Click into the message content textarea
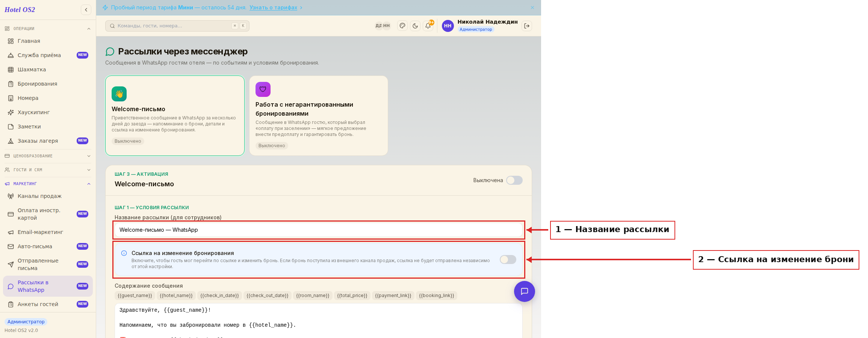The height and width of the screenshot is (338, 868). pos(319,321)
